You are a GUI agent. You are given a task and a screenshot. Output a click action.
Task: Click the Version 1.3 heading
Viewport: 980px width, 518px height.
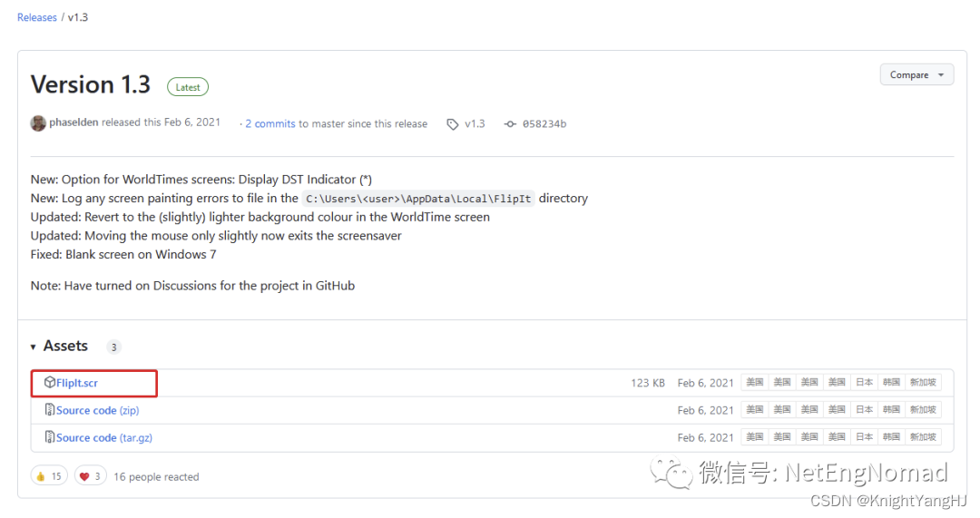[x=91, y=85]
